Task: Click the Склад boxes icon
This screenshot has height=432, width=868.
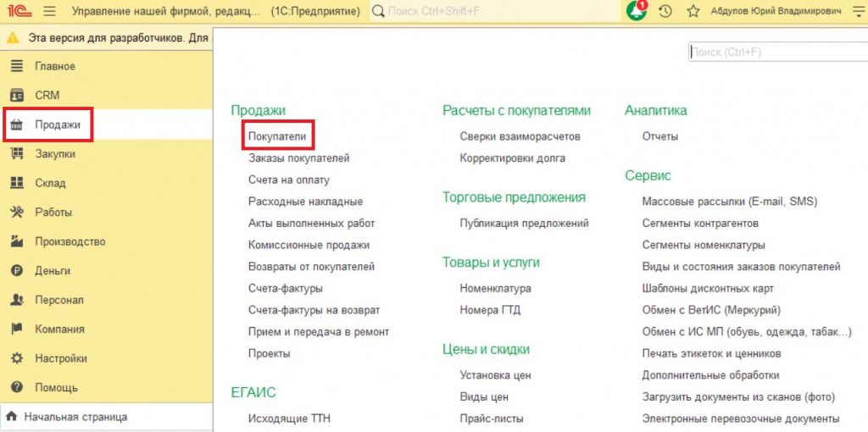Action: [x=17, y=183]
